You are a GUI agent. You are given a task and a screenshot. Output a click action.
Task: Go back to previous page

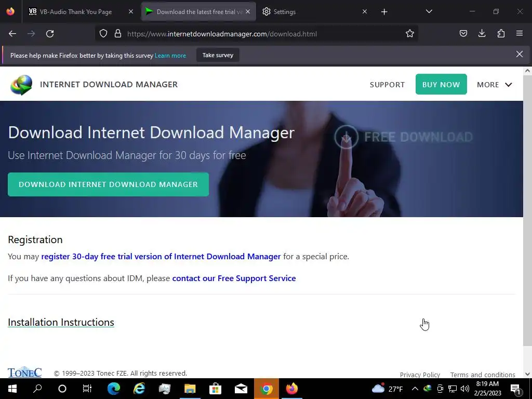click(x=12, y=34)
